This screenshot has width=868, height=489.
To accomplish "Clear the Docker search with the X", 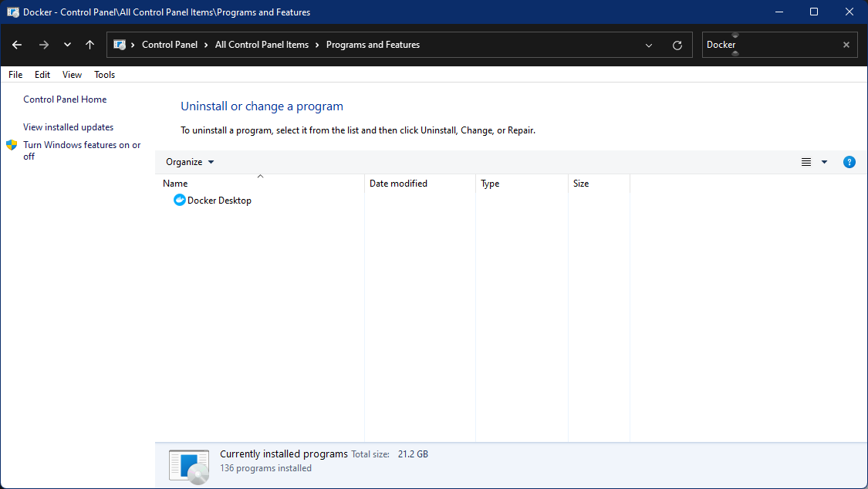I will tap(846, 45).
